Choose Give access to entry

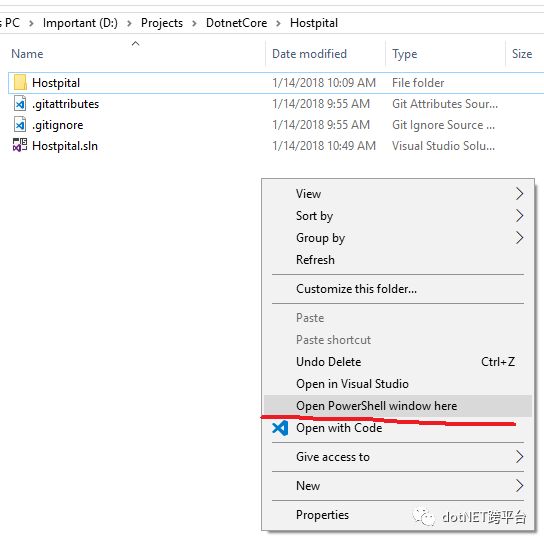tap(398, 457)
